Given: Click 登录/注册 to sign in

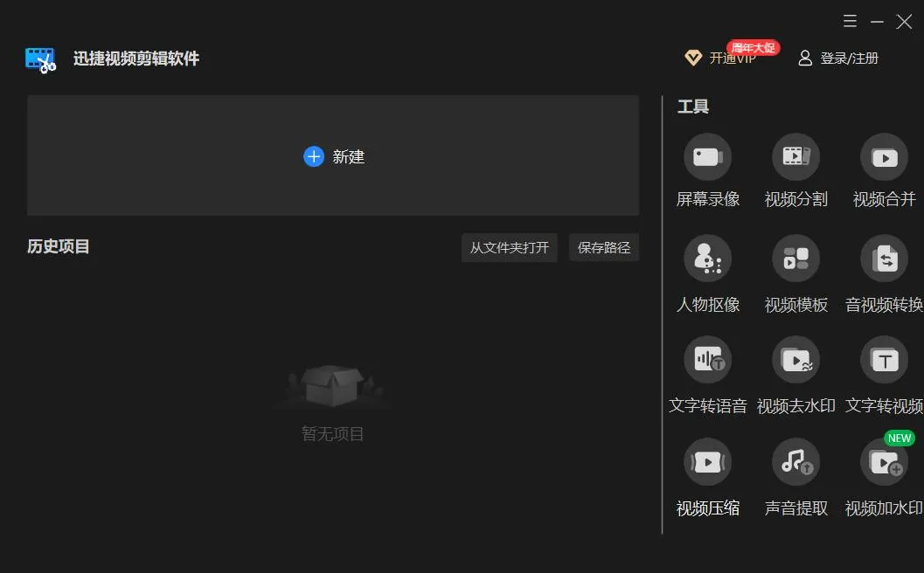Looking at the screenshot, I should (838, 59).
